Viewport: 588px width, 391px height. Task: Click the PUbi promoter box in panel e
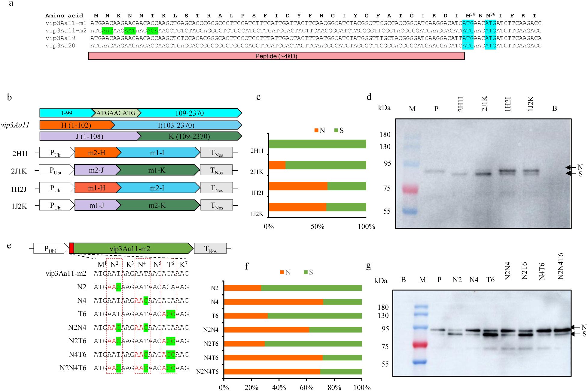(51, 248)
